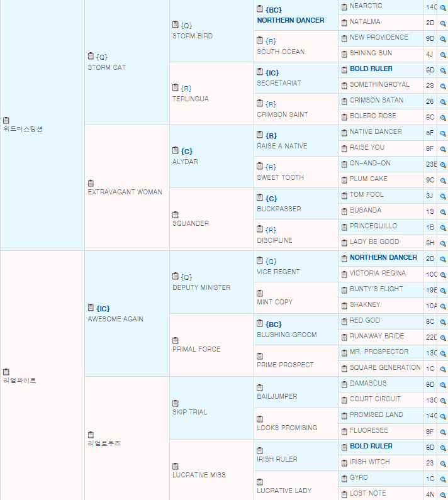448x500 pixels.
Task: Click magnifier icon in NATALMA row
Action: 443,23
